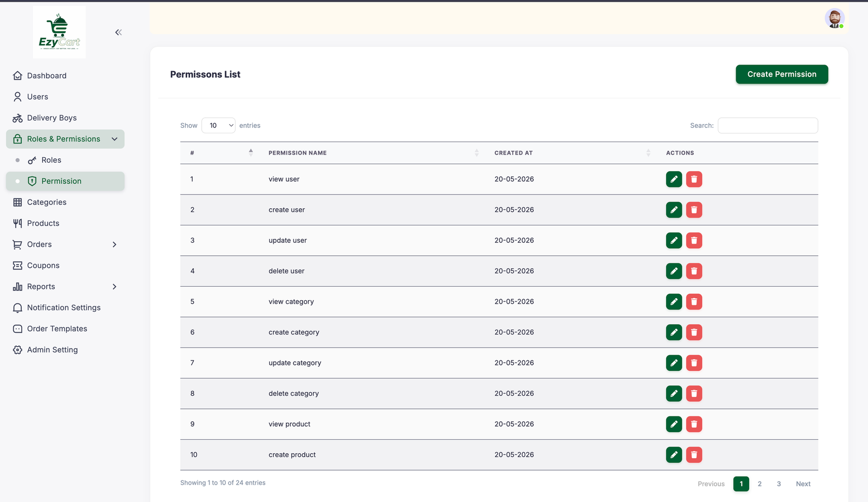The height and width of the screenshot is (502, 868).
Task: Open the Users section
Action: pyautogui.click(x=65, y=97)
